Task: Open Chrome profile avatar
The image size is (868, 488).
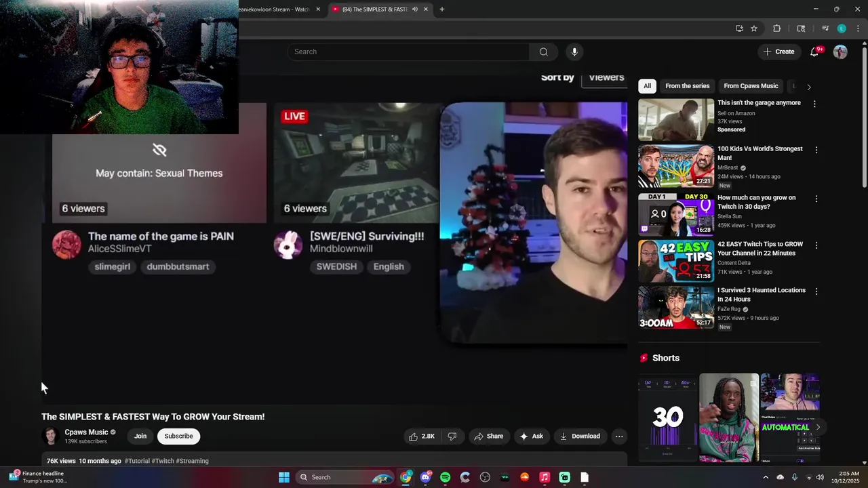Action: [x=842, y=28]
